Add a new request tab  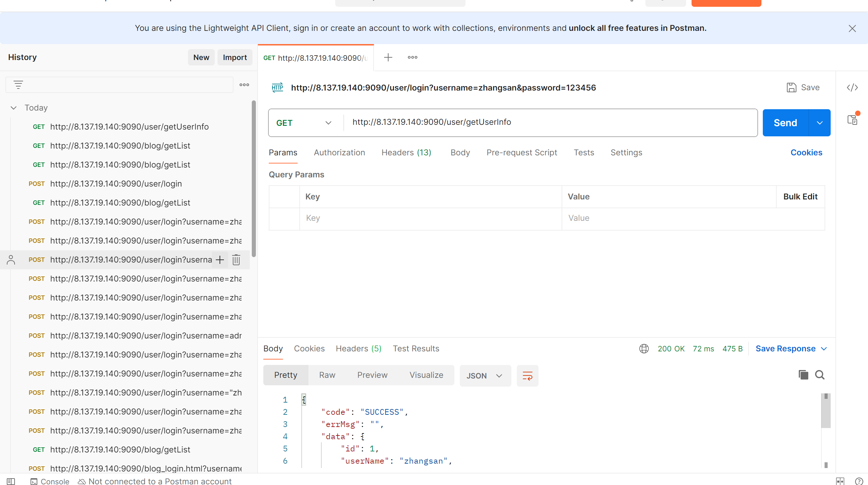point(388,57)
